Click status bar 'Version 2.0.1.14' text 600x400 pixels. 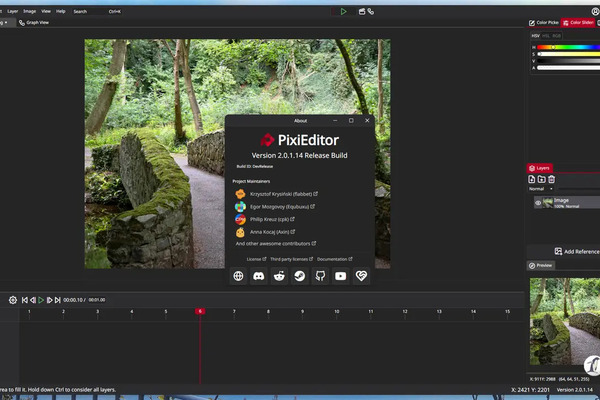tap(575, 390)
